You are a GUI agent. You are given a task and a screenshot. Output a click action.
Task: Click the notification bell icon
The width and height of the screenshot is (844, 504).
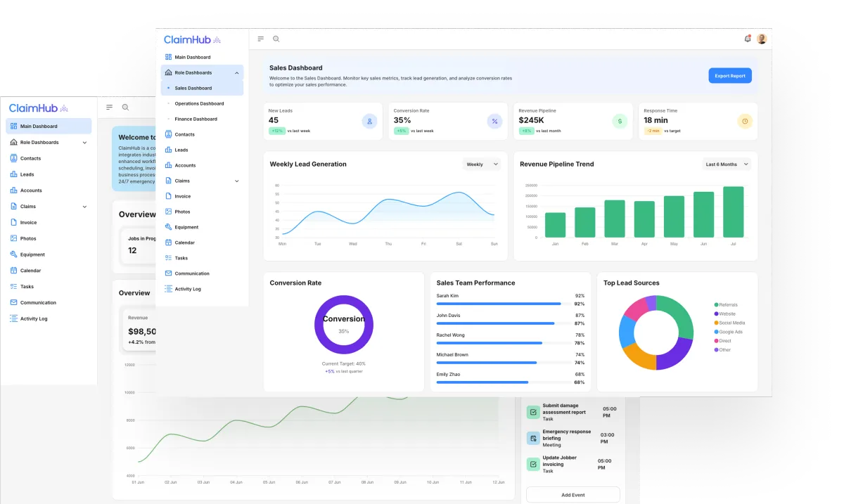[x=748, y=39]
